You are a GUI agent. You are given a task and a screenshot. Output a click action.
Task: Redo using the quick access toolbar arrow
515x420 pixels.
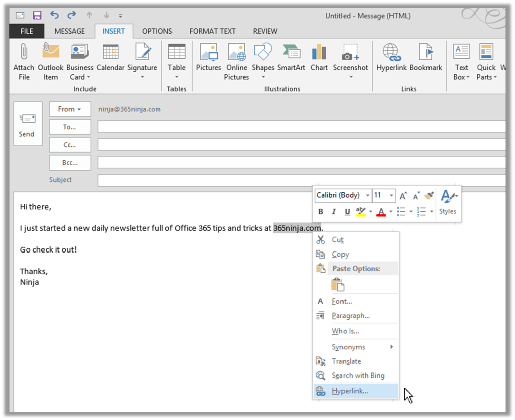click(x=71, y=15)
